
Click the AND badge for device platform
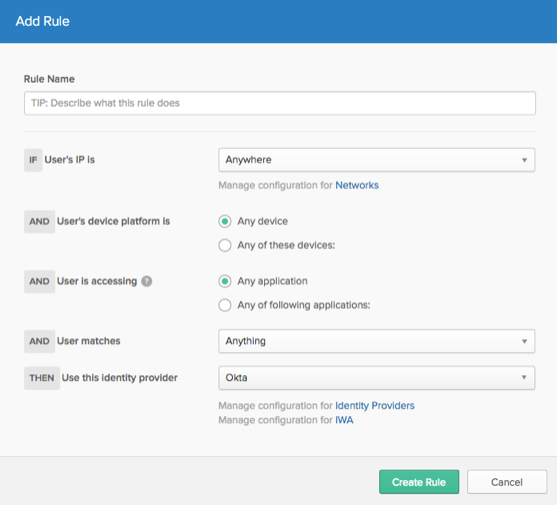[39, 222]
